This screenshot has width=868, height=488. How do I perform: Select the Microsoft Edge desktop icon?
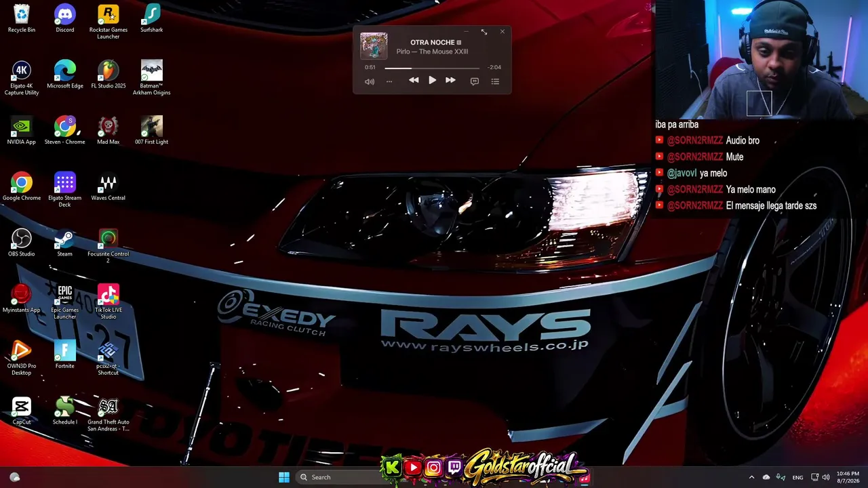[x=65, y=75]
